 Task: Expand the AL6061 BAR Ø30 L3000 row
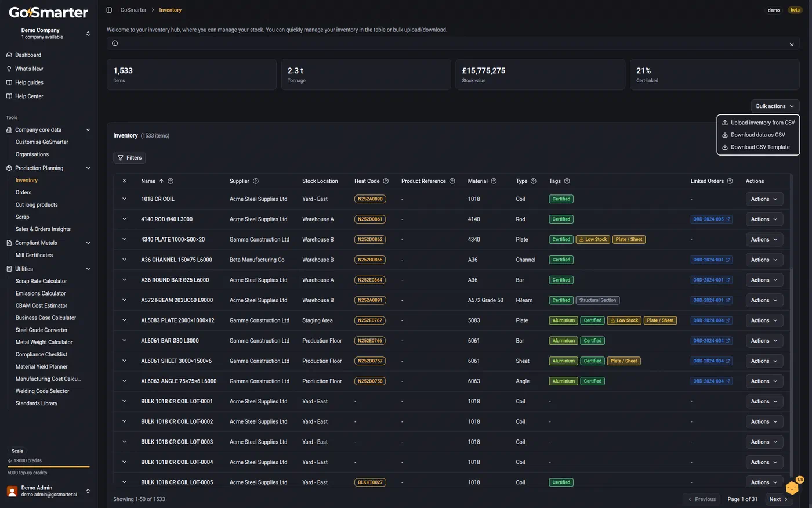coord(124,340)
